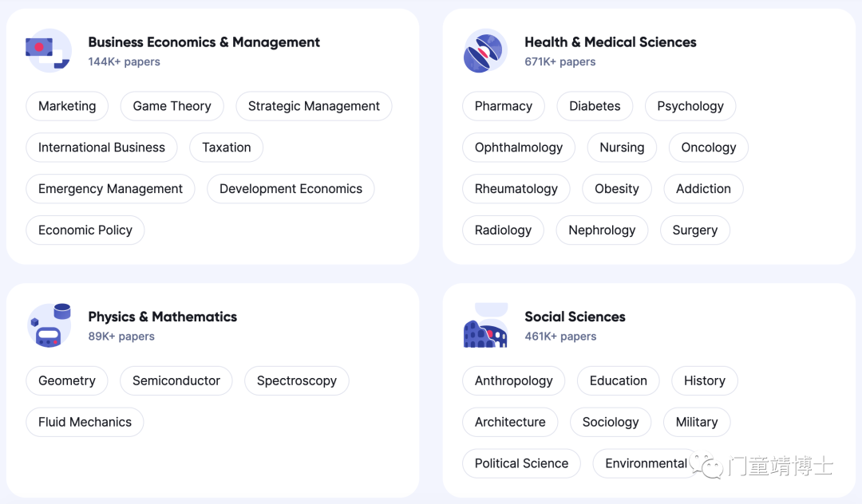Screen dimensions: 862x504
Task: Select the Game Theory topic tag
Action: pos(172,106)
